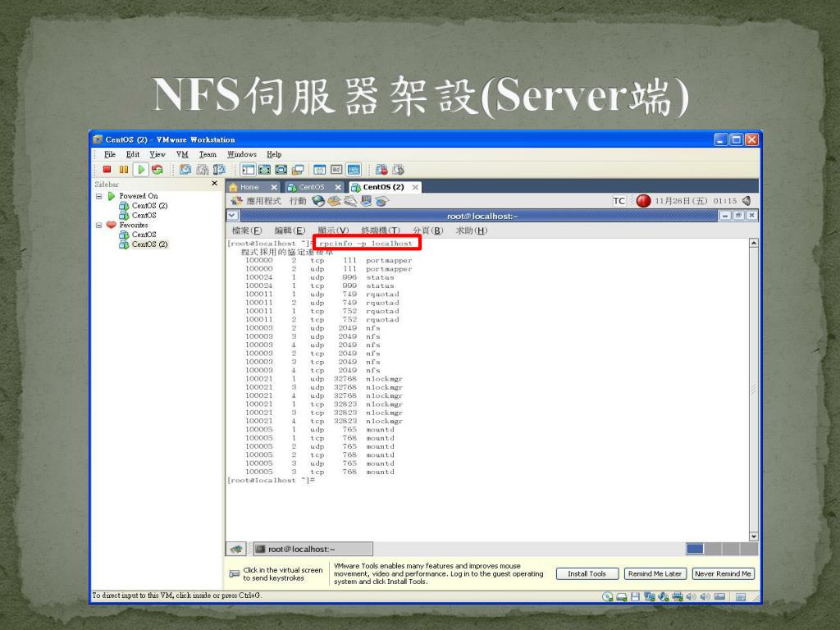Viewport: 840px width, 630px height.
Task: Open the Edit menu in VMware
Action: [133, 154]
